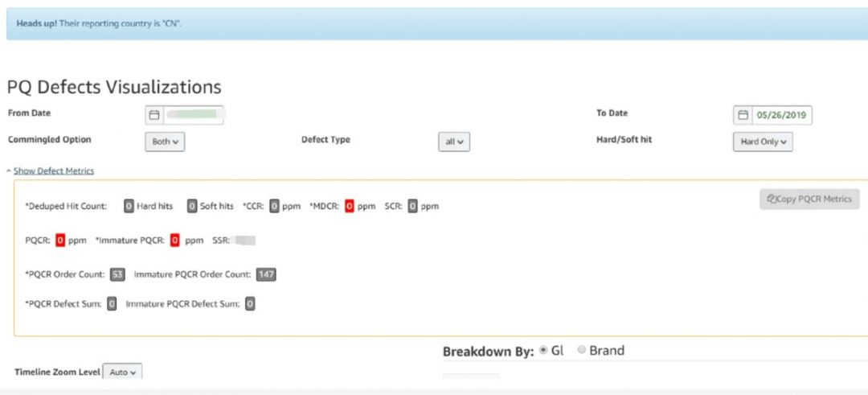
Task: Click the copy icon on Copy PQCR Metrics
Action: click(772, 199)
